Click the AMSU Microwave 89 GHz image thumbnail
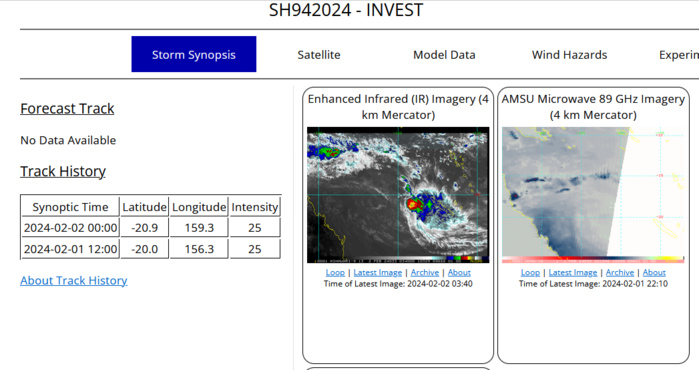The width and height of the screenshot is (699, 370). point(593,195)
